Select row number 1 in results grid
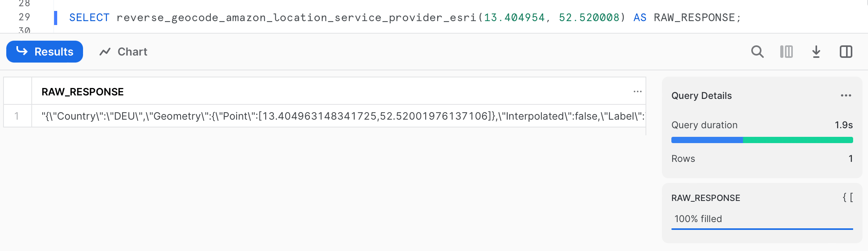 click(17, 116)
